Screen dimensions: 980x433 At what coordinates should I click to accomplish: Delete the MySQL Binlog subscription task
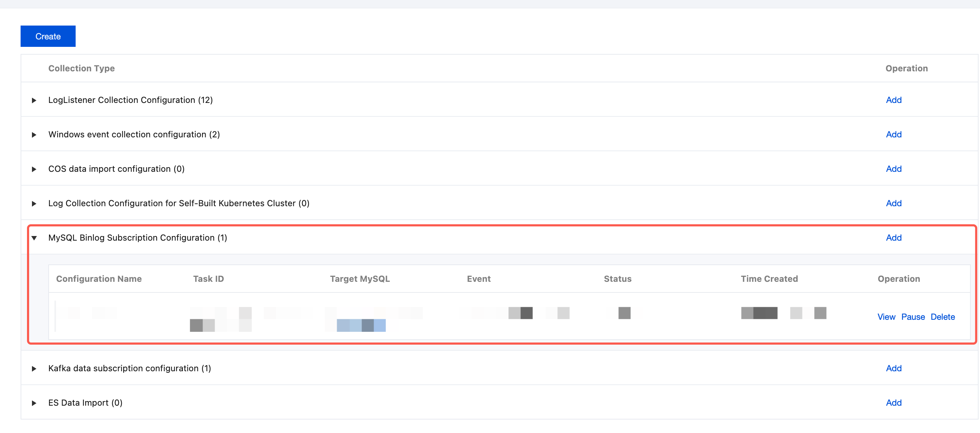[942, 317]
